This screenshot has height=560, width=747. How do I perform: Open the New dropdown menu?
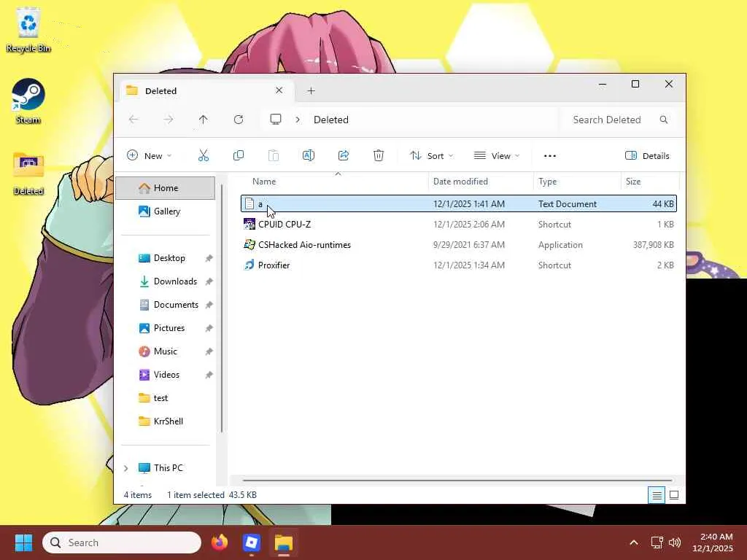tap(149, 156)
